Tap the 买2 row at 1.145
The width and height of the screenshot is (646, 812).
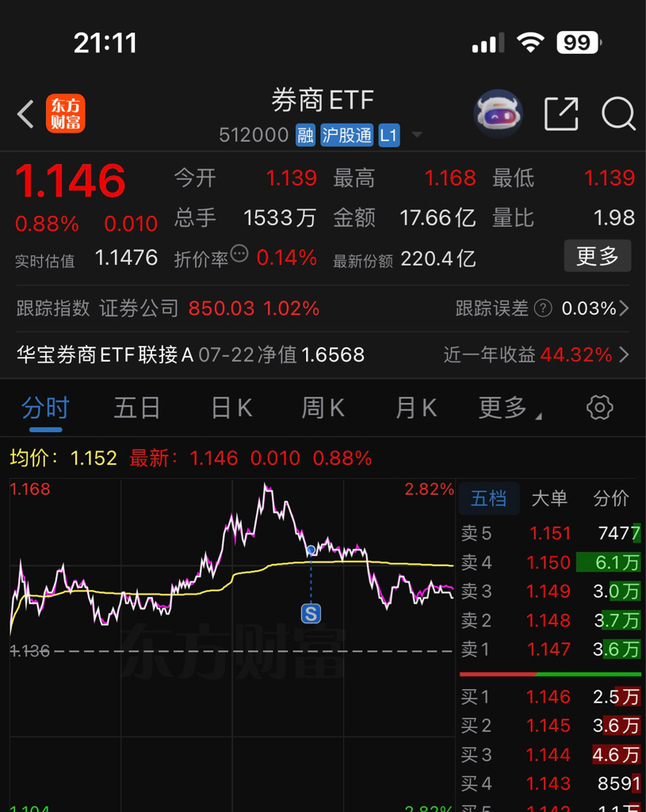click(x=551, y=726)
